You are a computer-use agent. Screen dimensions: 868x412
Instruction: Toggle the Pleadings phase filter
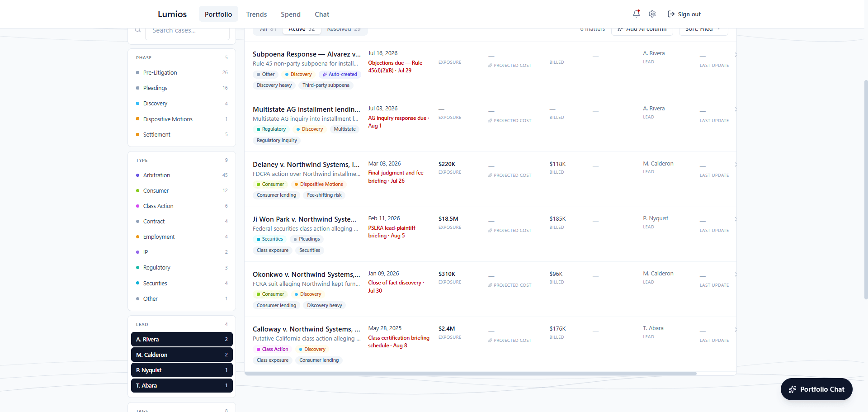(x=182, y=88)
